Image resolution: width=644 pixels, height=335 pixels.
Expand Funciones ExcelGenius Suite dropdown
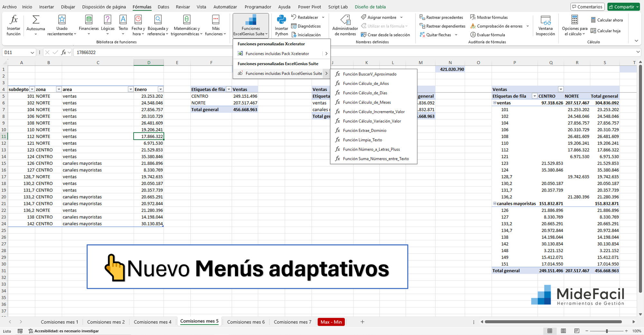[x=251, y=25]
